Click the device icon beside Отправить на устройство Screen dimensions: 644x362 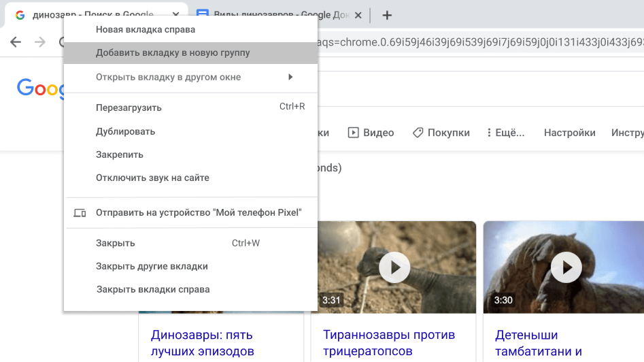(x=80, y=213)
